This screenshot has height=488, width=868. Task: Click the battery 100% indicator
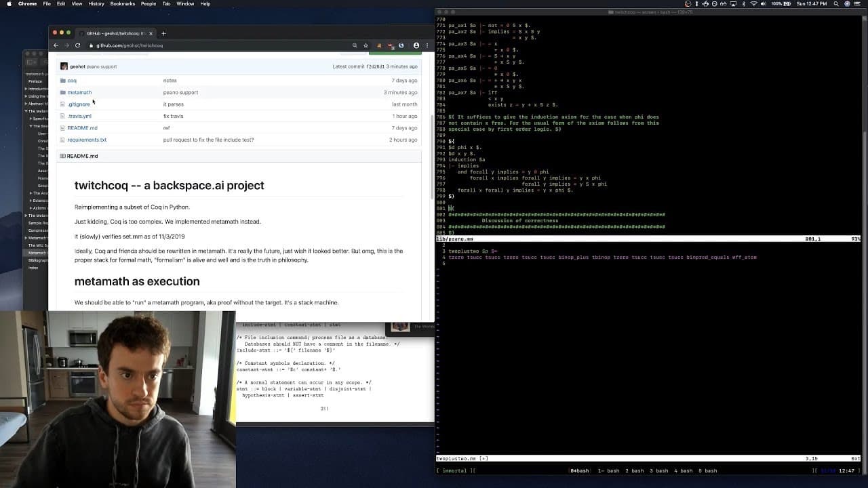point(780,4)
